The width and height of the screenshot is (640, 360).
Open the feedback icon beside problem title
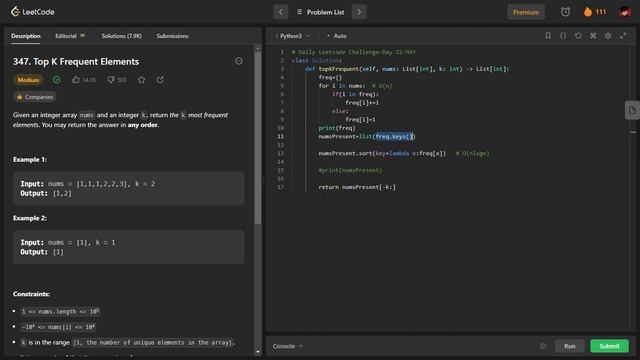click(x=239, y=61)
